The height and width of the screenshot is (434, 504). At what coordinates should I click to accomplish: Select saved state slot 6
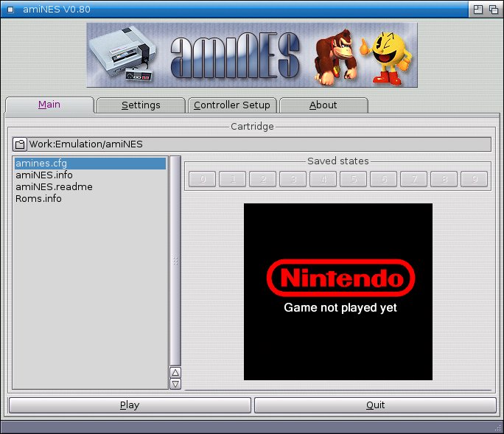(384, 179)
